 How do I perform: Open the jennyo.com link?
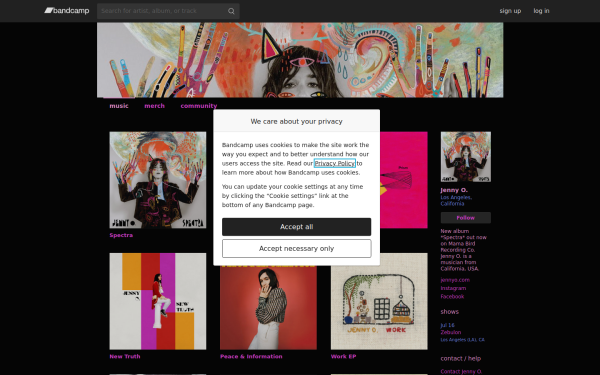point(455,280)
